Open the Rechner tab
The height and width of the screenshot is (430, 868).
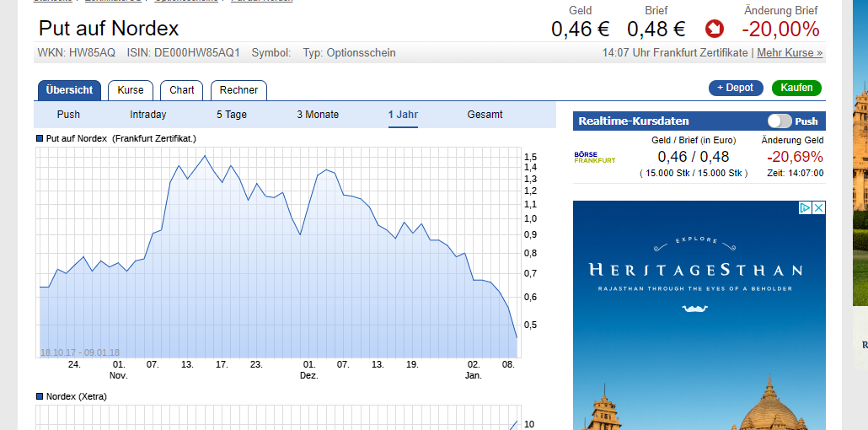click(238, 90)
